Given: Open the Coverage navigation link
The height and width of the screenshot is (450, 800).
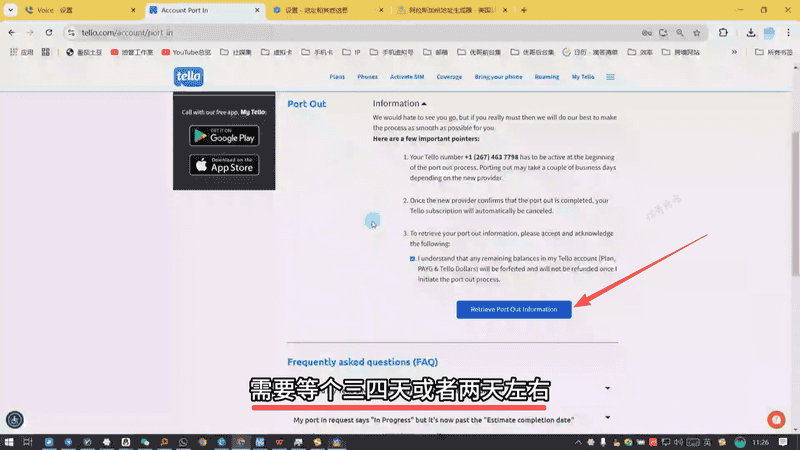Looking at the screenshot, I should tap(449, 77).
